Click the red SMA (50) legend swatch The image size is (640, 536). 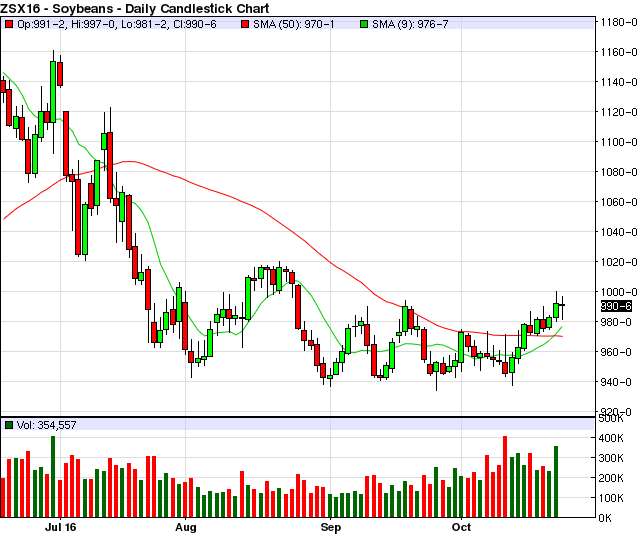pyautogui.click(x=245, y=24)
